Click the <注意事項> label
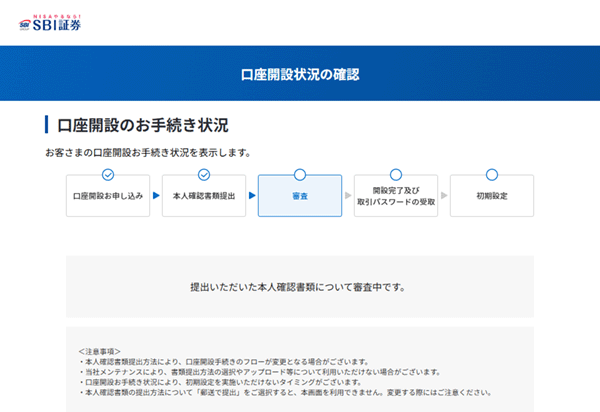 pos(99,351)
